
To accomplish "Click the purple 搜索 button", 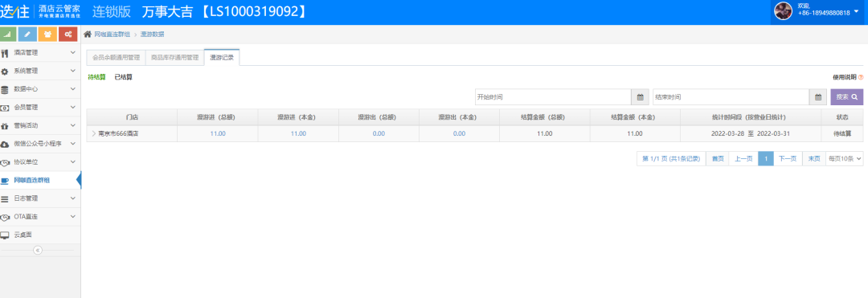I will click(x=846, y=96).
